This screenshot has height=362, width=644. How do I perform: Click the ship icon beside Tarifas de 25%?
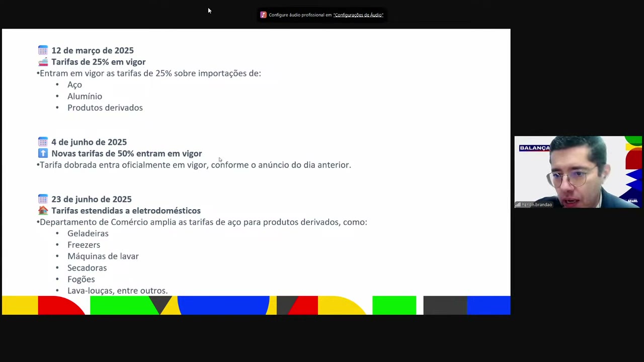pyautogui.click(x=43, y=62)
